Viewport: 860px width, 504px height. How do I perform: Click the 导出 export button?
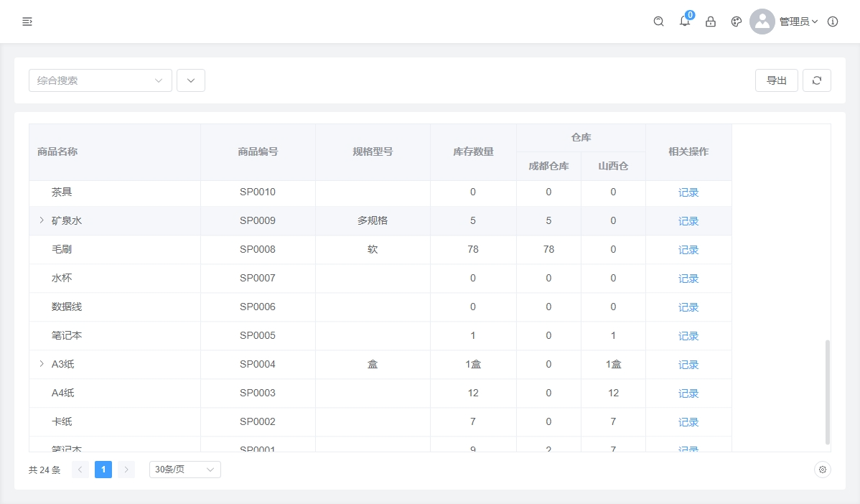tap(776, 80)
